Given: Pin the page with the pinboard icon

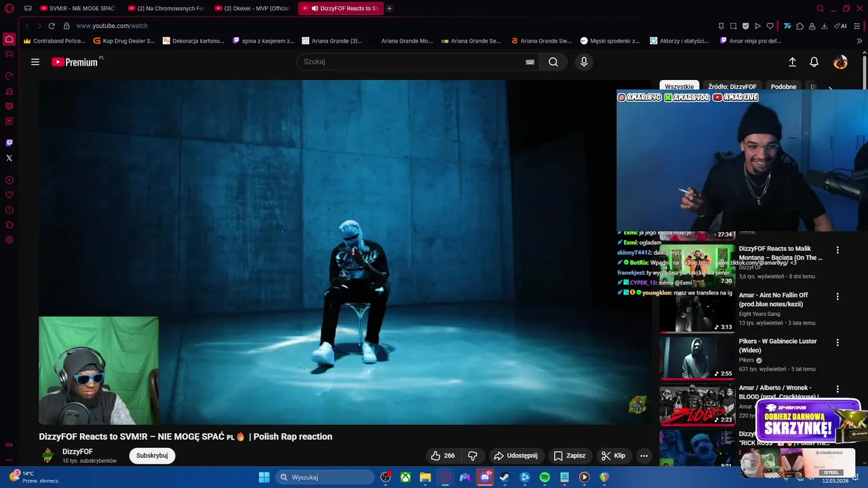Looking at the screenshot, I should click(721, 26).
